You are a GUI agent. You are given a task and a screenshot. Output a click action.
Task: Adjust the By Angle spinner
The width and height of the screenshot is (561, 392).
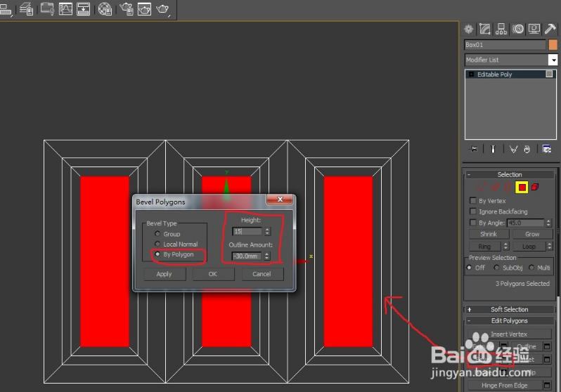(x=548, y=223)
